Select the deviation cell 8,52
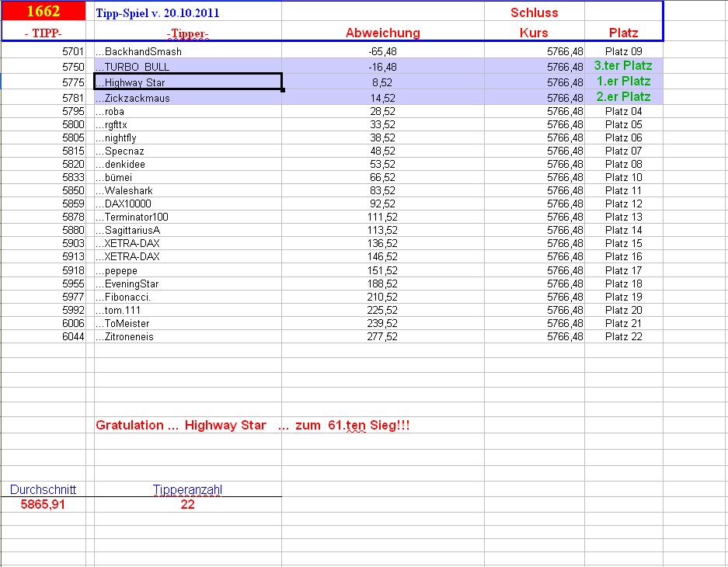 tap(382, 82)
